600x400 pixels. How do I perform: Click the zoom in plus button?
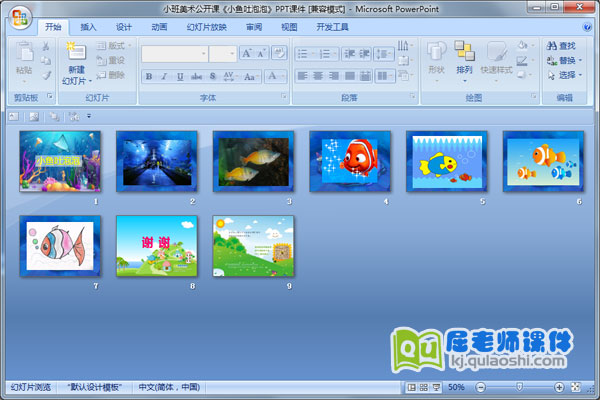click(x=559, y=387)
